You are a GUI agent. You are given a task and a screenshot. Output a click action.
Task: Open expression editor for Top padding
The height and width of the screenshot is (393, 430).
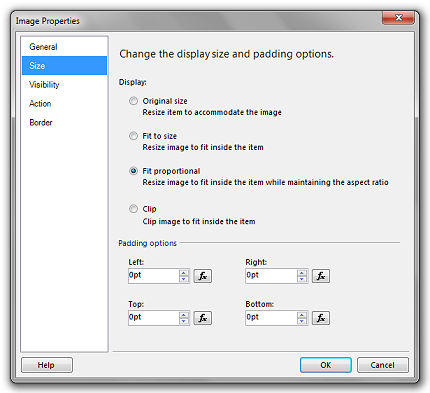[203, 318]
